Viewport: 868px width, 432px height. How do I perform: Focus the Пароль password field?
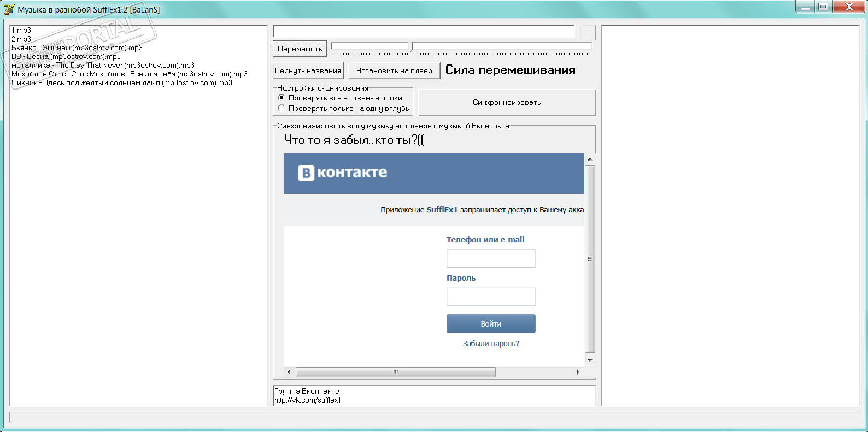coord(491,297)
